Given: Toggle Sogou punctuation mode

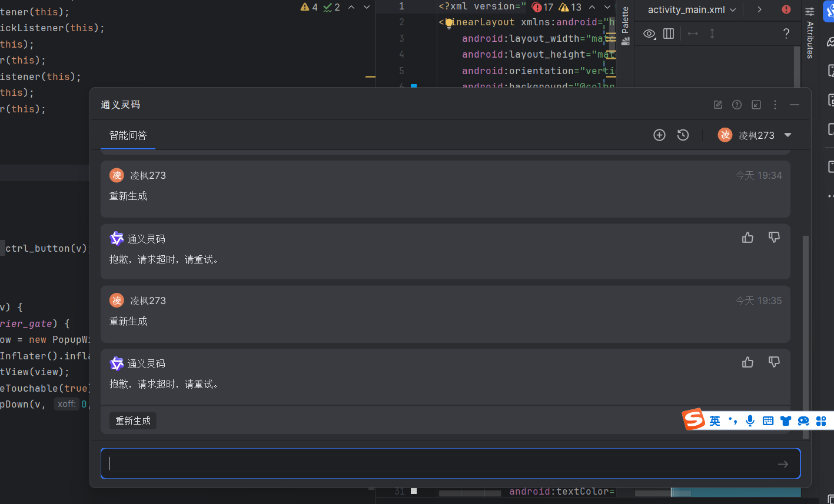Looking at the screenshot, I should 733,420.
